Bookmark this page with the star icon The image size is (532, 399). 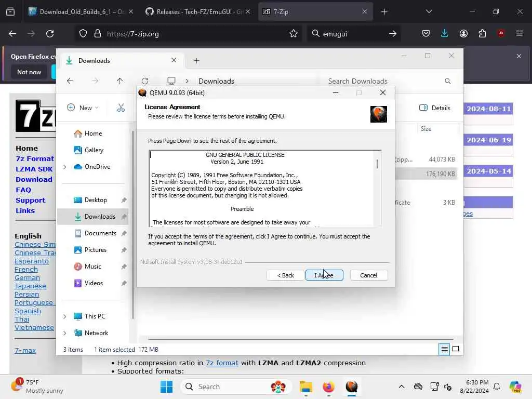tap(294, 34)
